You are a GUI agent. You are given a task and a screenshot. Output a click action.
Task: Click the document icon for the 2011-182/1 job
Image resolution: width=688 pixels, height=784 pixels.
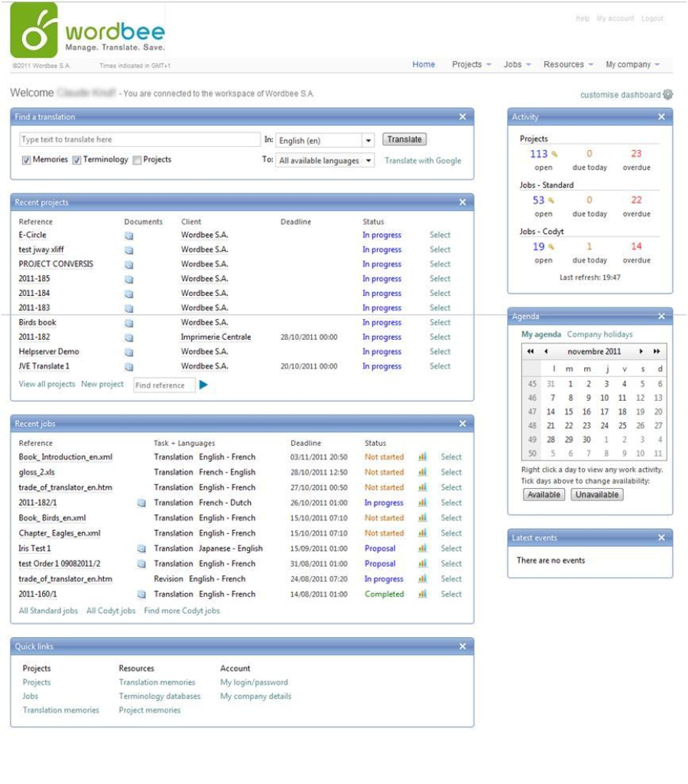coord(141,503)
